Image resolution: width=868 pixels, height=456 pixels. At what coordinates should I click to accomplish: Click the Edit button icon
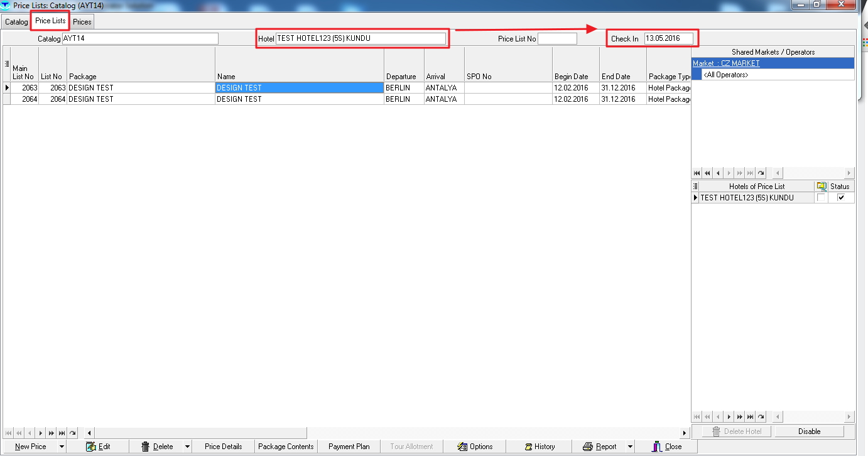tap(90, 447)
